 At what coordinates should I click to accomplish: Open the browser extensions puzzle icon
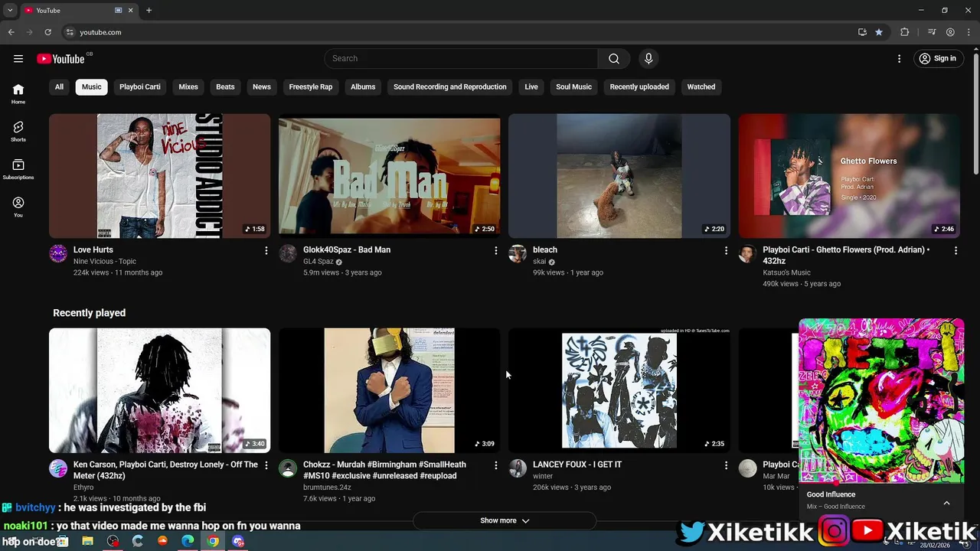(x=904, y=32)
